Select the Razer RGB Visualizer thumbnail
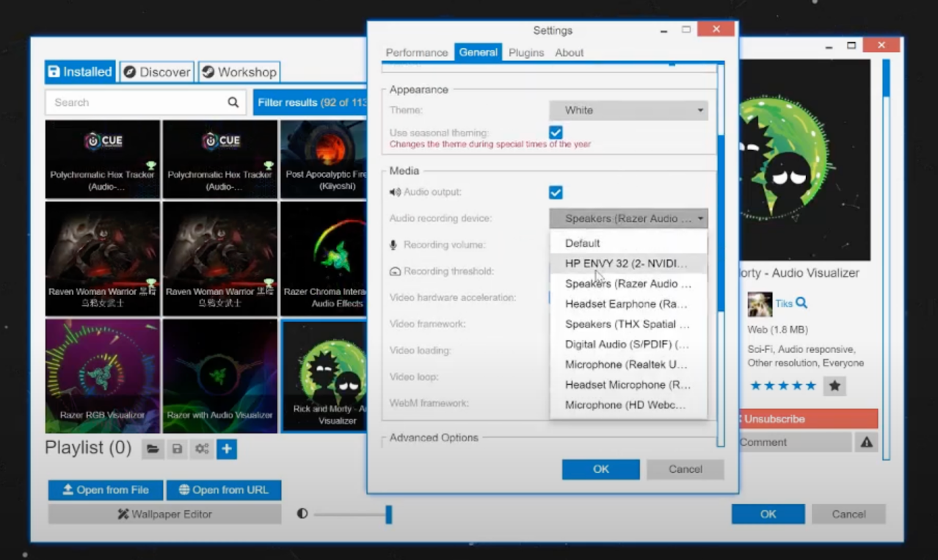This screenshot has width=938, height=560. [x=103, y=376]
